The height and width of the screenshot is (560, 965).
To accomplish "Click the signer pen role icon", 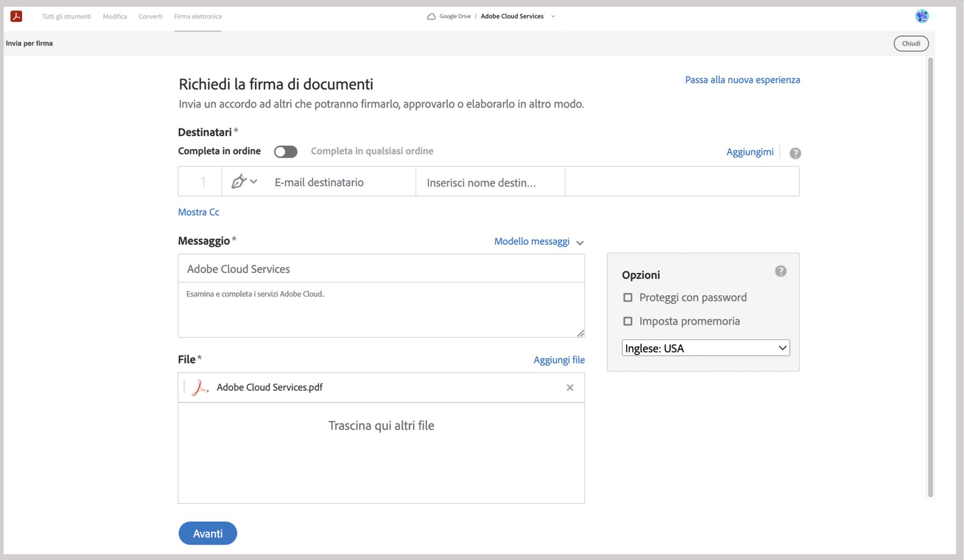I will pyautogui.click(x=239, y=181).
